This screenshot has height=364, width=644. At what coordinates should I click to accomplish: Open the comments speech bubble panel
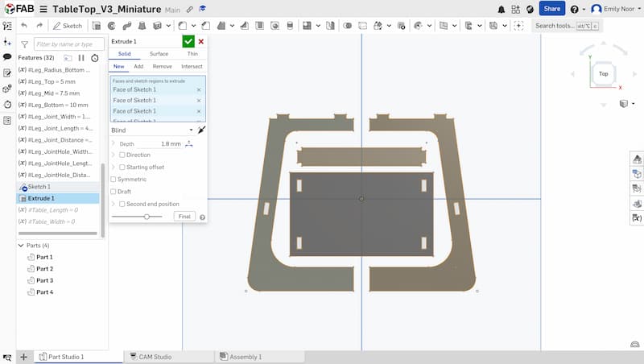click(7, 57)
